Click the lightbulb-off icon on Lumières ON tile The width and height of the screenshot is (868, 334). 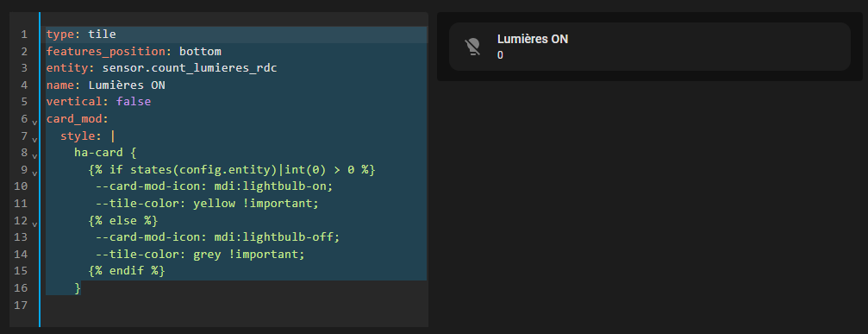tap(472, 47)
